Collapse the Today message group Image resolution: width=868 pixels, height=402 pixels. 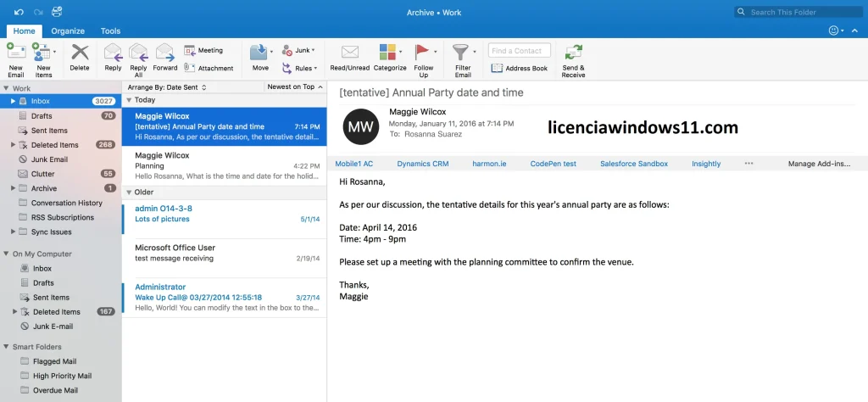pyautogui.click(x=129, y=100)
